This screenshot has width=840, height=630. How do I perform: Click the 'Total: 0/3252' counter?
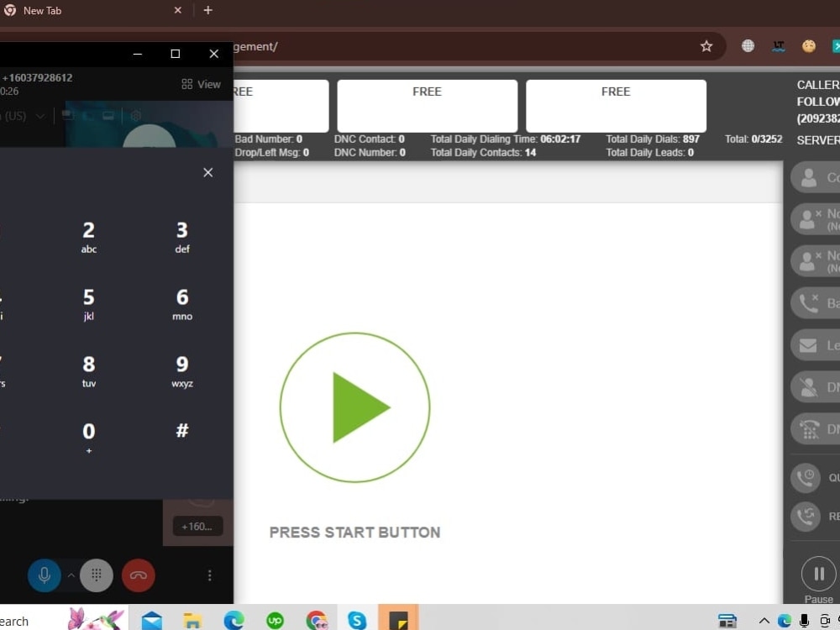tap(753, 139)
